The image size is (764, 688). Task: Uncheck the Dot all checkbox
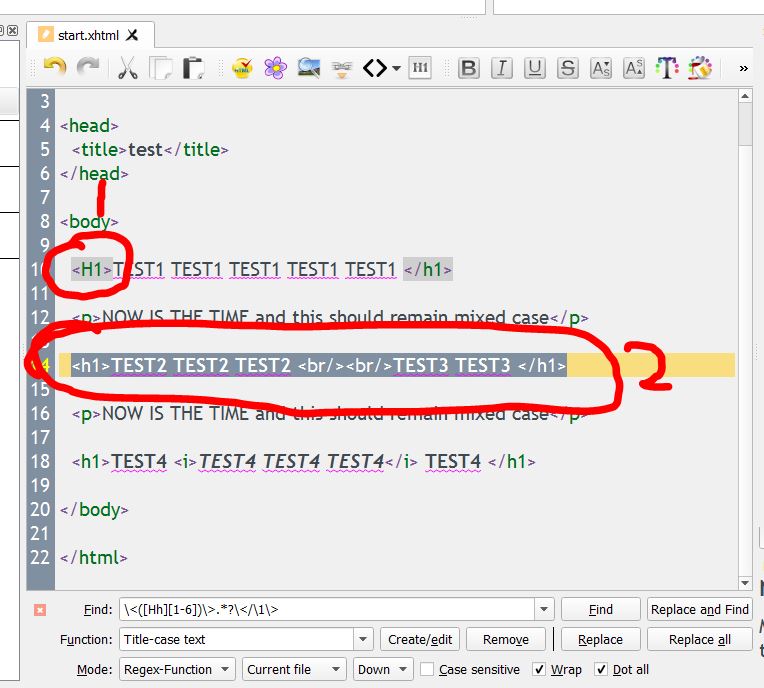(x=601, y=669)
